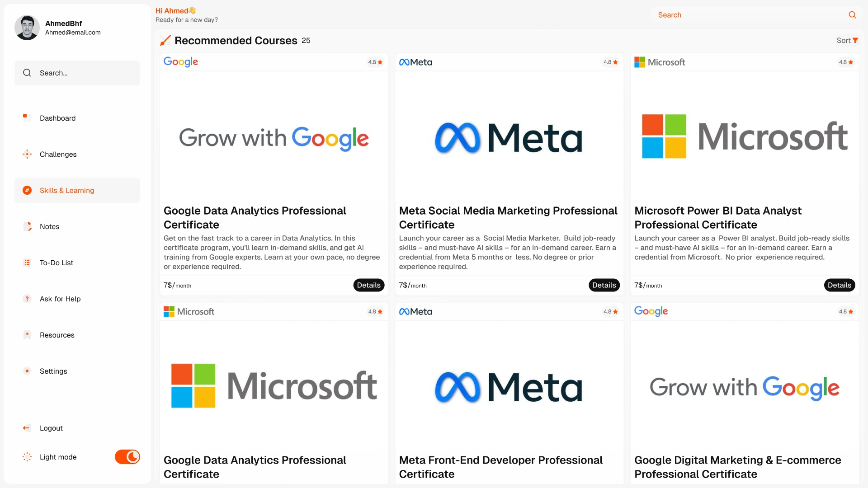
Task: Open Details for Meta Social Media Marketing
Action: (604, 285)
